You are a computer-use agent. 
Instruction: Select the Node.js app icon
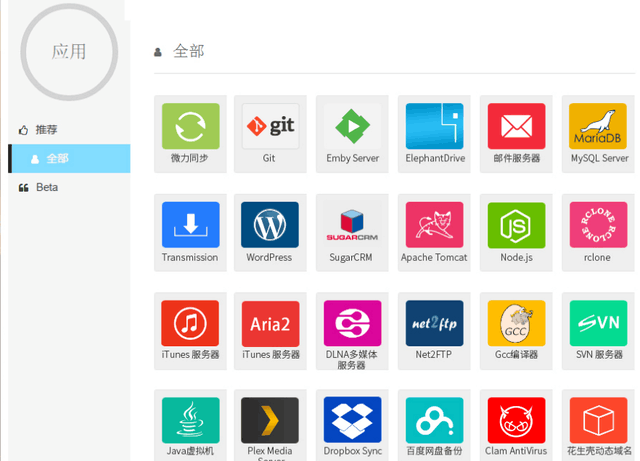click(x=516, y=225)
